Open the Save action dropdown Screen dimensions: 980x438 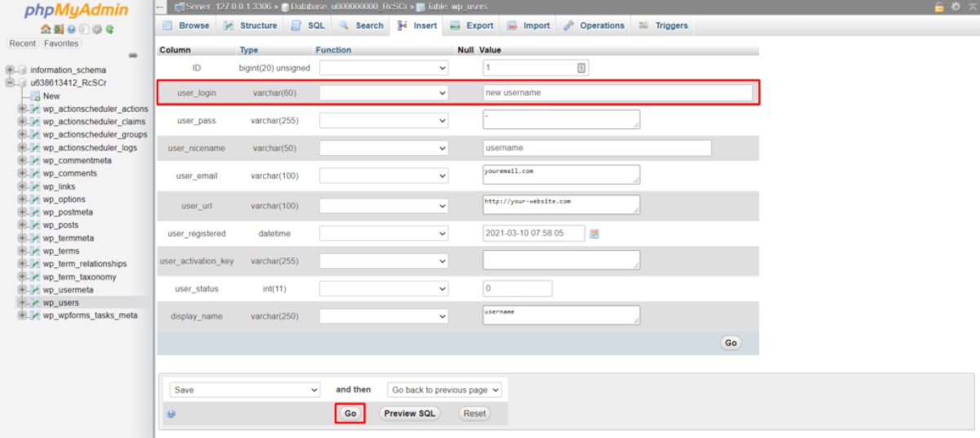pos(245,390)
